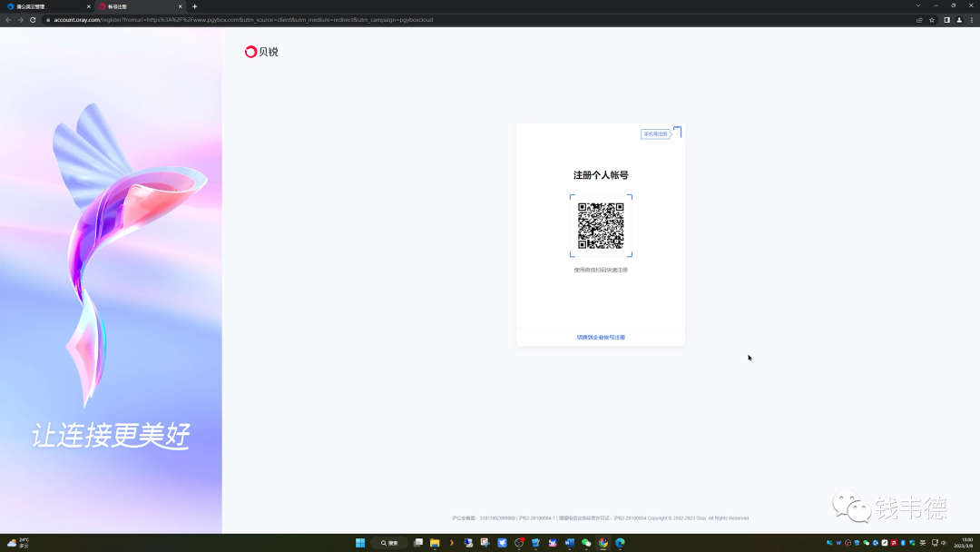Open the Chrome three-dot menu

972,20
